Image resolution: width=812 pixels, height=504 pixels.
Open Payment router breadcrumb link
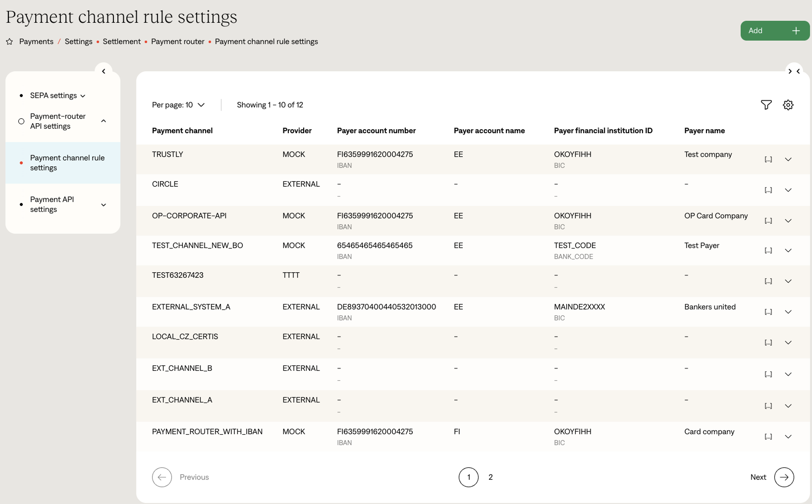pos(177,42)
